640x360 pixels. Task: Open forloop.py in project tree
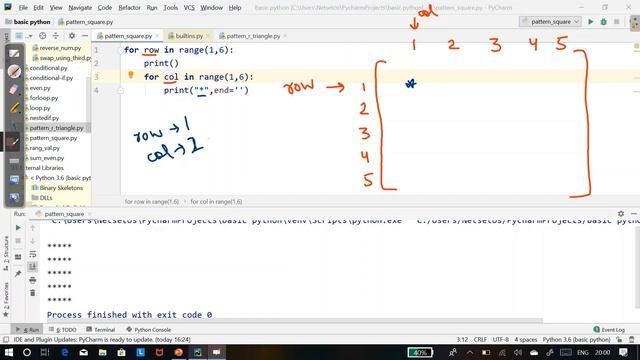[x=44, y=98]
